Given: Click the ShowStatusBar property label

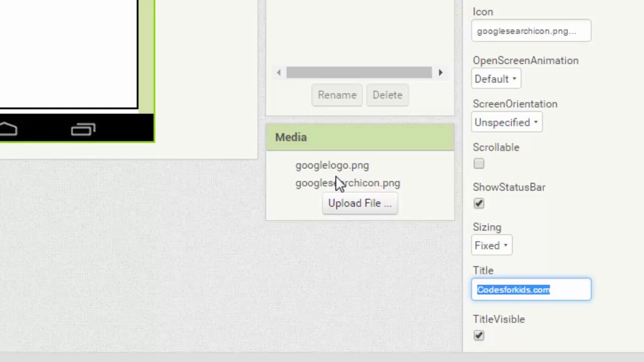Looking at the screenshot, I should tap(509, 187).
